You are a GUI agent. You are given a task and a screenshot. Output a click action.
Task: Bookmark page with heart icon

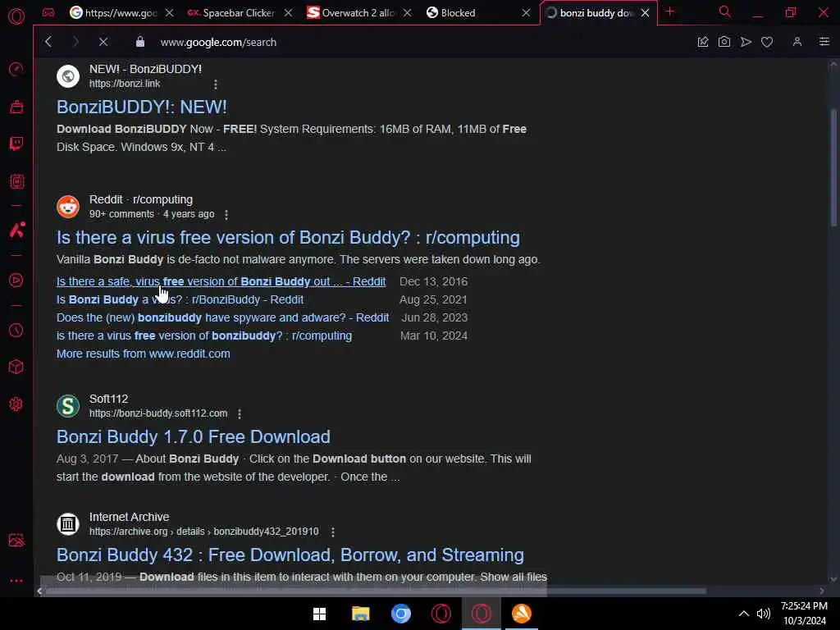[767, 42]
